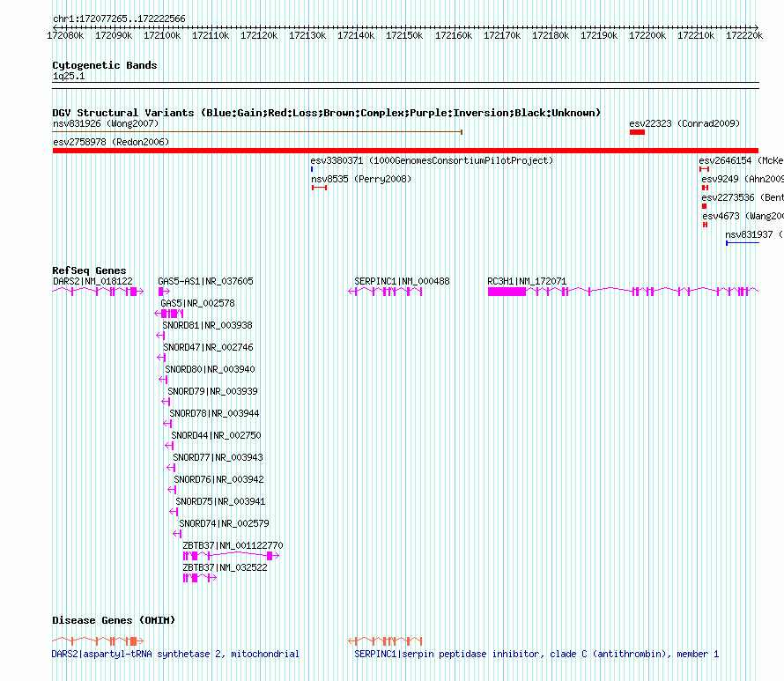Click the orange SERPINC1 OMIM disease gene glyph
Image resolution: width=784 pixels, height=681 pixels.
[x=386, y=640]
